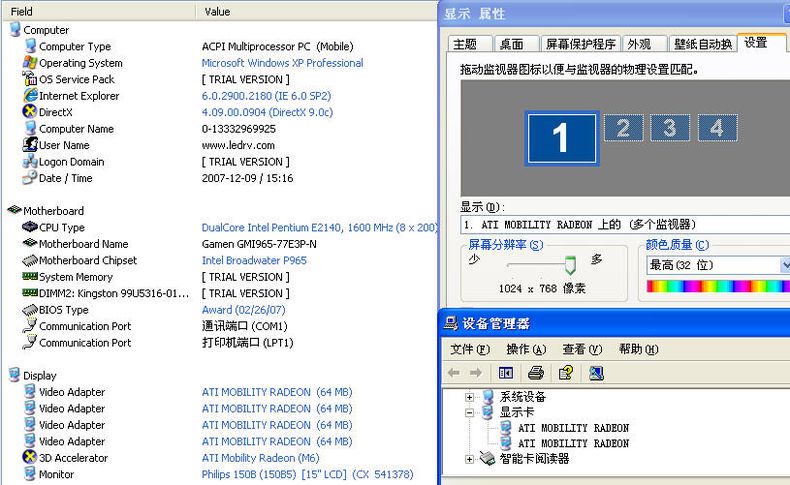Viewport: 790px width, 485px height.
Task: Open the Award (02/26/07) BIOS link
Action: pyautogui.click(x=243, y=309)
